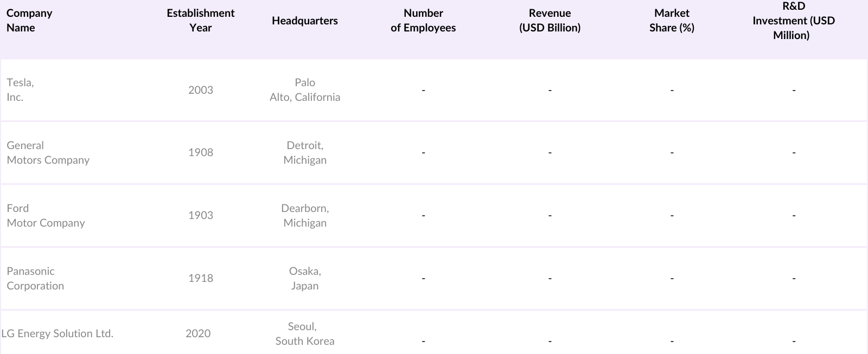The height and width of the screenshot is (354, 868).
Task: Select the Panasonic Corporation cell
Action: 35,279
